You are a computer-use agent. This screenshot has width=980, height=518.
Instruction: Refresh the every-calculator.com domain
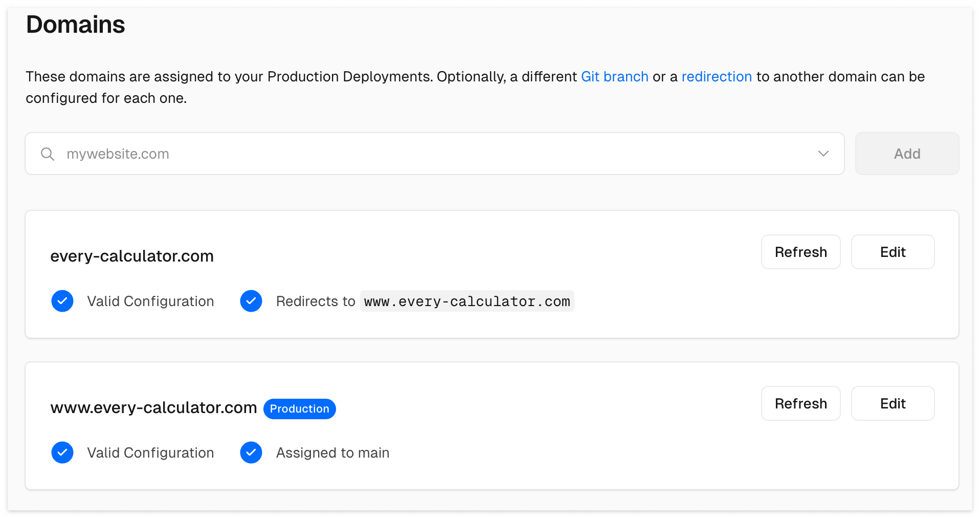click(x=800, y=252)
